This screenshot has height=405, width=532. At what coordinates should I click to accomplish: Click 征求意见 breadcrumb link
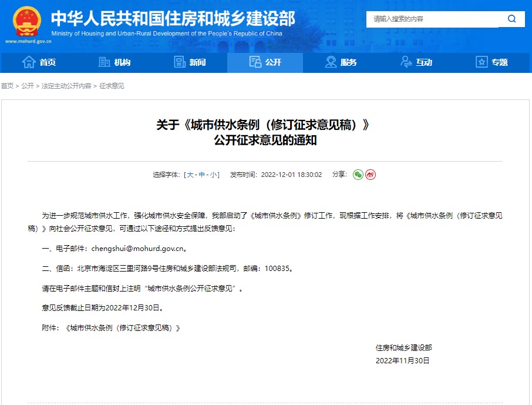click(x=112, y=86)
